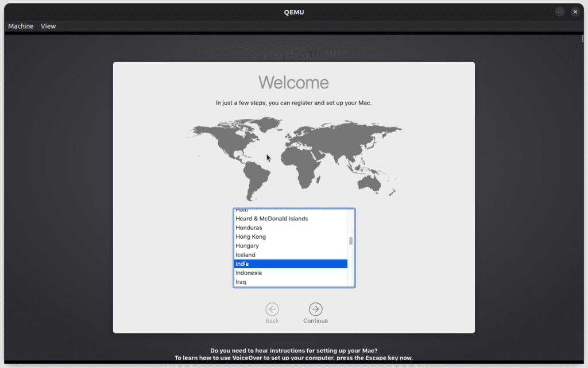Minimize the QEMU window
This screenshot has width=588, height=368.
click(x=559, y=12)
